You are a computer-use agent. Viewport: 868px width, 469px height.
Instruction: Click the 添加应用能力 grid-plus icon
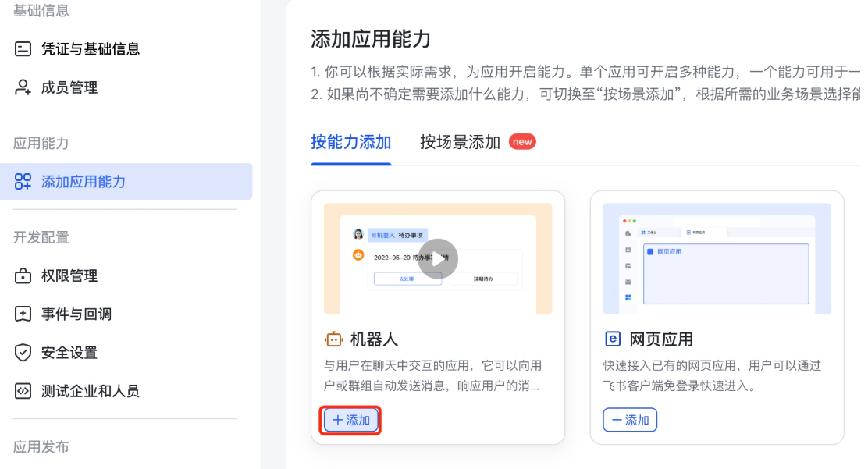pos(23,182)
